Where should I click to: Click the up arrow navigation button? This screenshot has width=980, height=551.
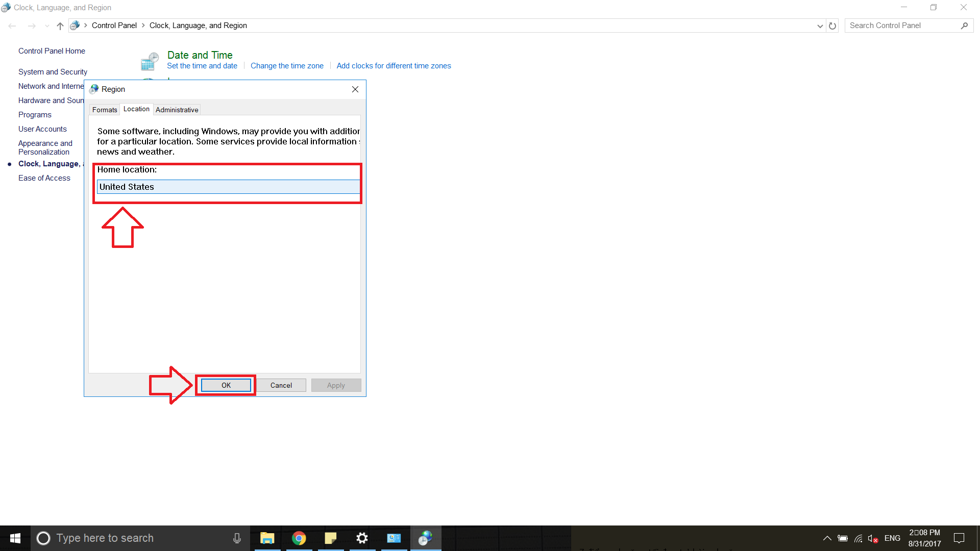(60, 26)
